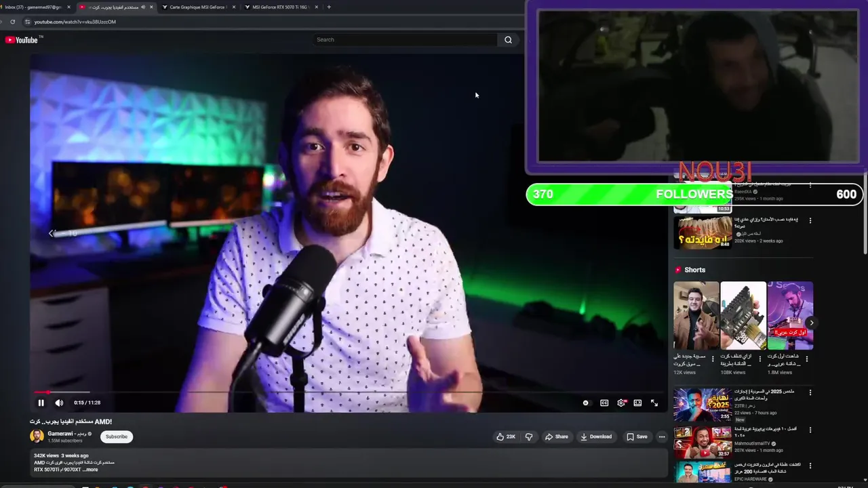Enter fullscreen mode on the video
The width and height of the screenshot is (868, 488).
[x=654, y=403]
